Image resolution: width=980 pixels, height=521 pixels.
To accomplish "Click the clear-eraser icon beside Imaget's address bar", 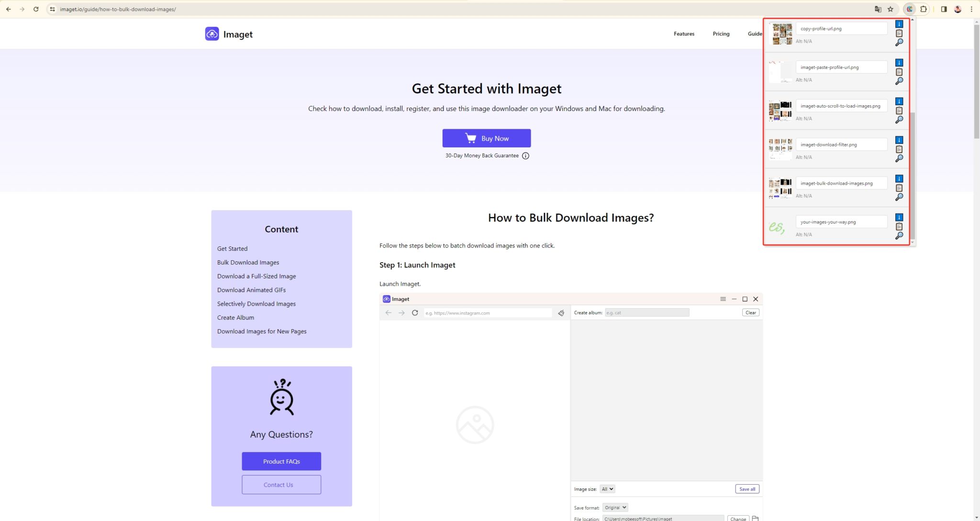I will (x=560, y=312).
